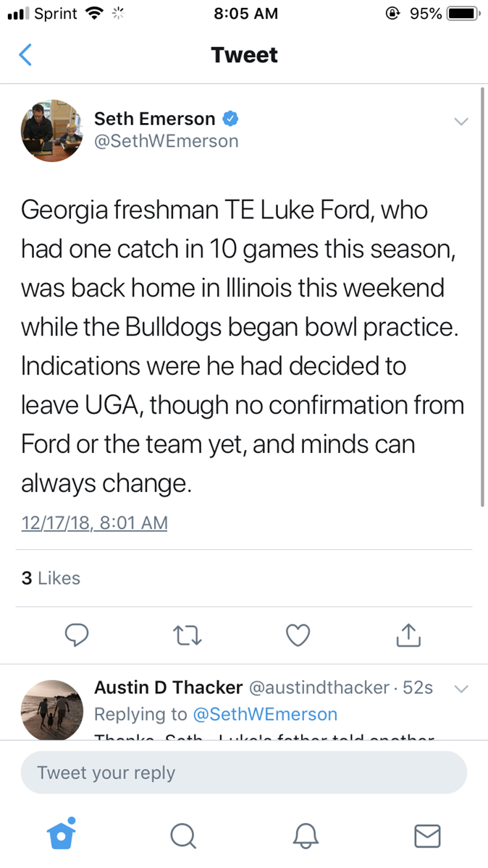The image size is (488, 868).
Task: Open the Search tab
Action: click(x=182, y=835)
